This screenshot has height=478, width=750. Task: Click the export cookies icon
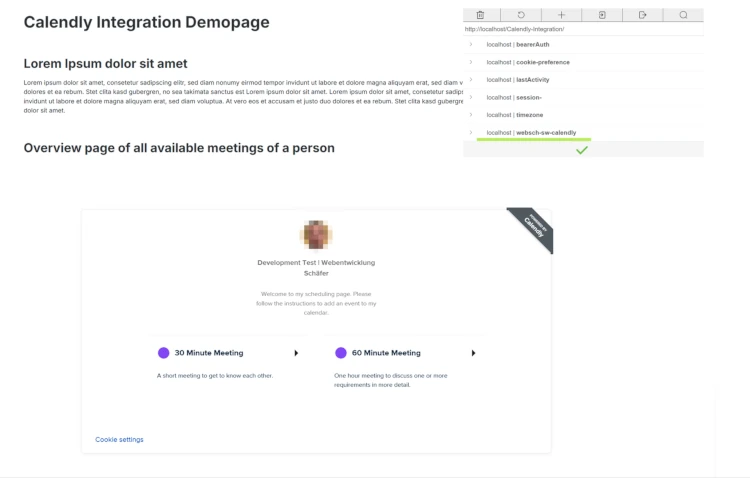point(642,15)
